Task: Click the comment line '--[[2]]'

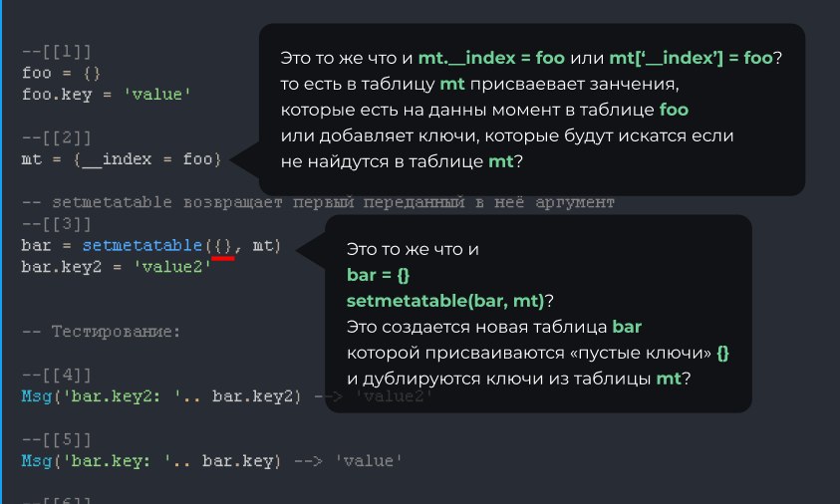Action: (57, 138)
